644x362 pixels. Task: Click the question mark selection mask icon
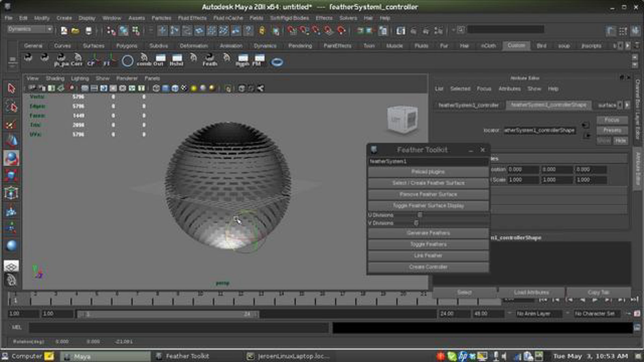click(x=249, y=31)
